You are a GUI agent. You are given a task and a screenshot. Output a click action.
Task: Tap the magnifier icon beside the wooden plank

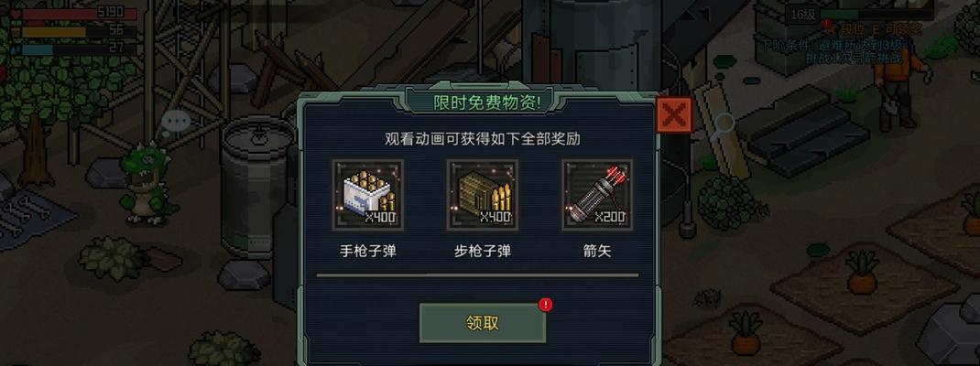[725, 124]
